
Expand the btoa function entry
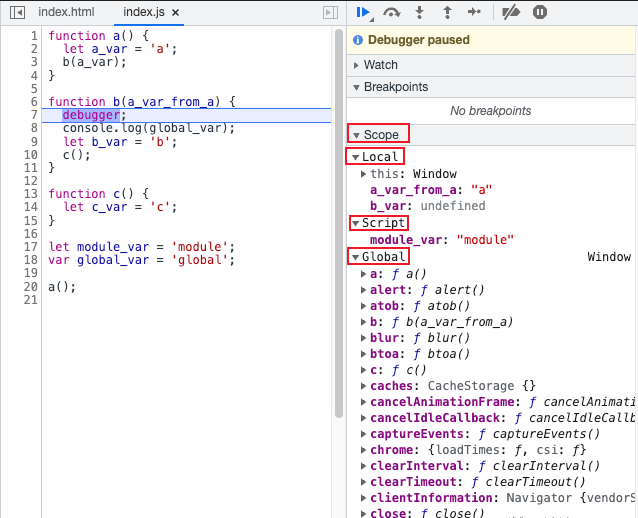363,354
